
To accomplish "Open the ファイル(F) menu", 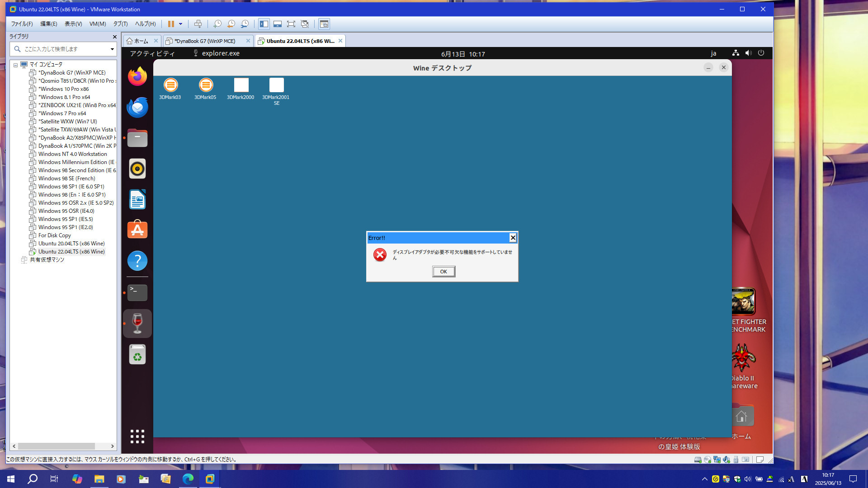I will click(x=22, y=24).
